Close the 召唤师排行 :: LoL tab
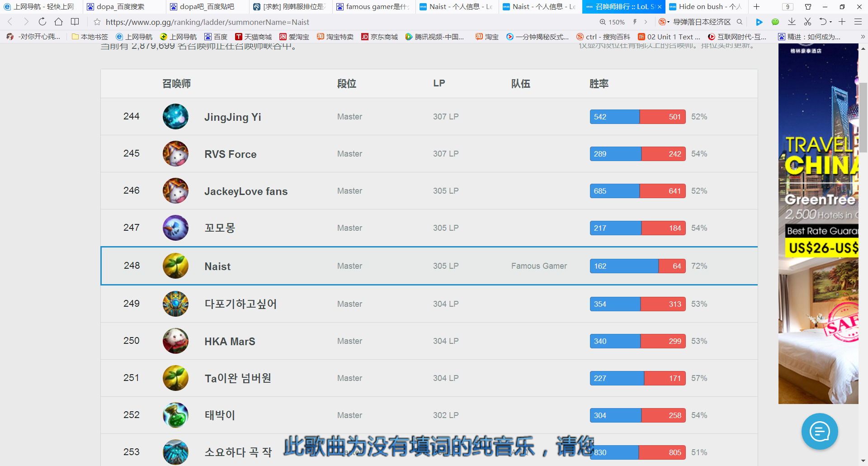This screenshot has height=466, width=868. (x=660, y=7)
